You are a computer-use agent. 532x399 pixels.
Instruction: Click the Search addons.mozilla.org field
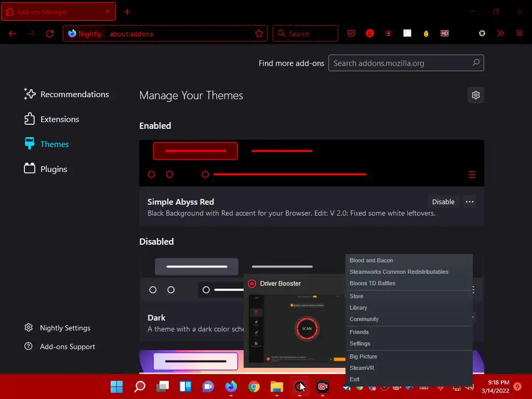pyautogui.click(x=406, y=63)
